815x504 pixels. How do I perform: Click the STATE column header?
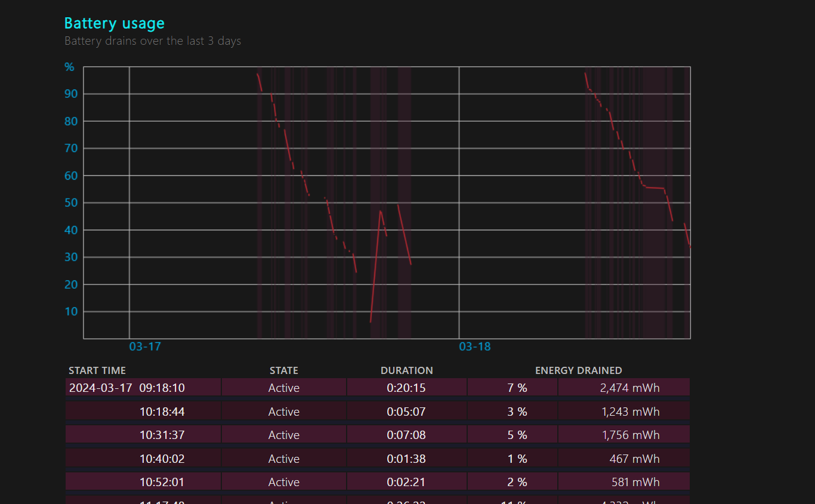pos(284,370)
